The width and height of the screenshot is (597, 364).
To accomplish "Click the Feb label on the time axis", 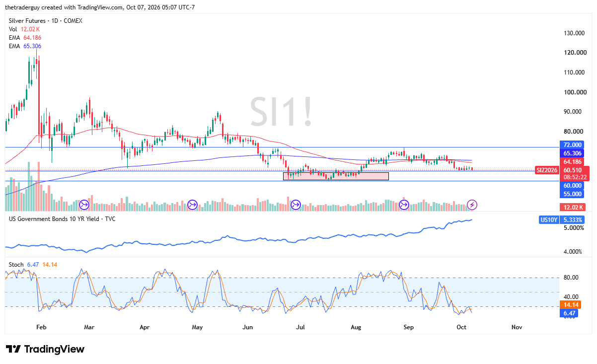I will [x=41, y=327].
